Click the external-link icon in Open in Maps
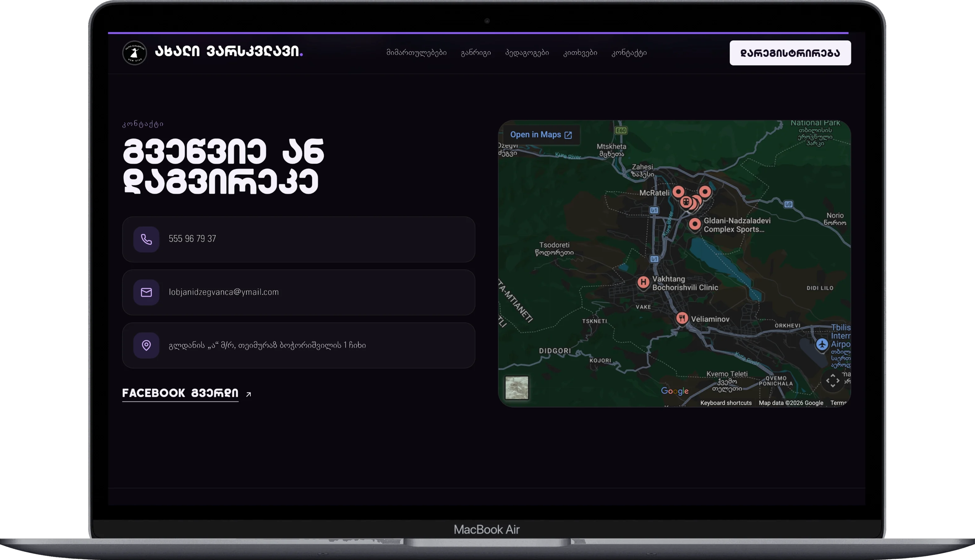The image size is (975, 560). [x=568, y=135]
